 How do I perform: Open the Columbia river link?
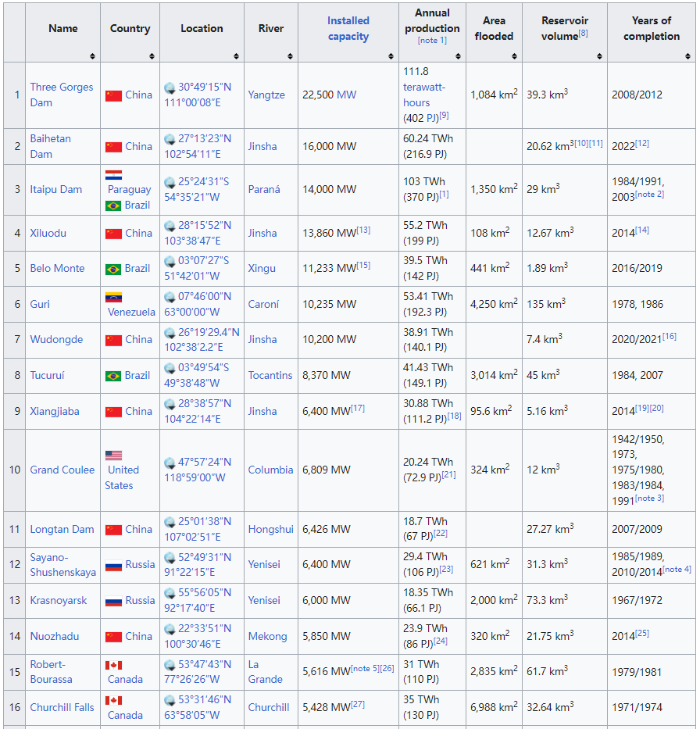click(x=270, y=470)
